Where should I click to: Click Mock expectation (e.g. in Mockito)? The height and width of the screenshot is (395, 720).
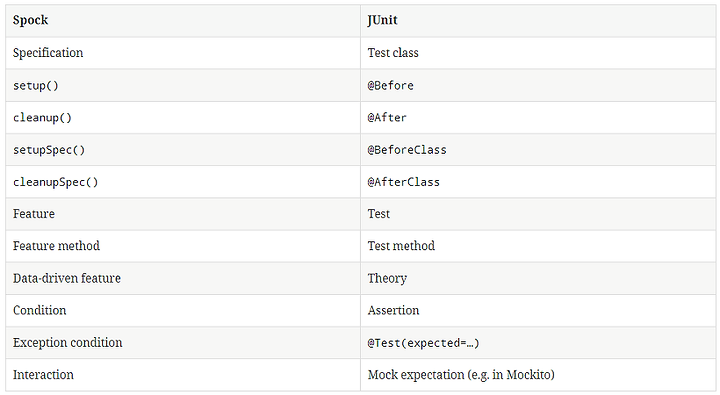tap(461, 375)
